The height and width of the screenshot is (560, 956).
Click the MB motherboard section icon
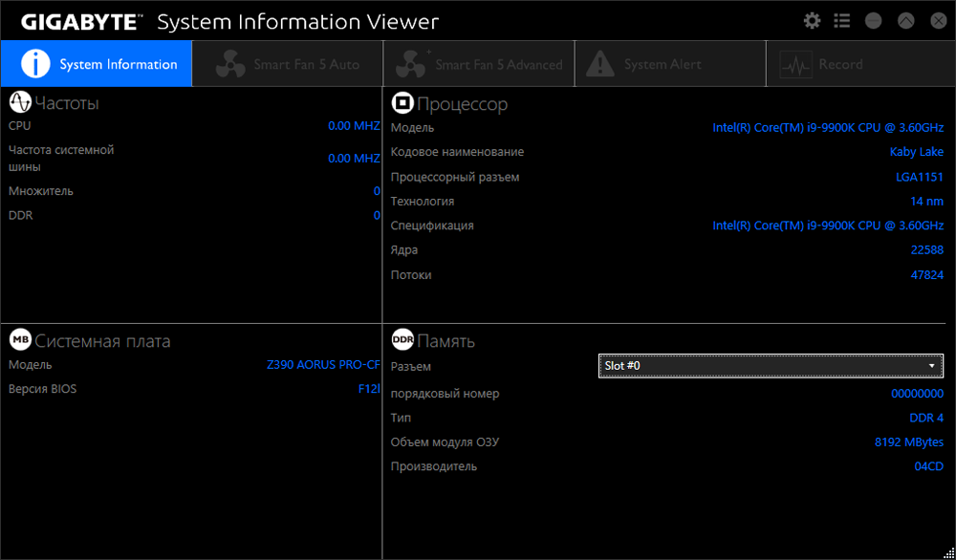click(x=20, y=340)
